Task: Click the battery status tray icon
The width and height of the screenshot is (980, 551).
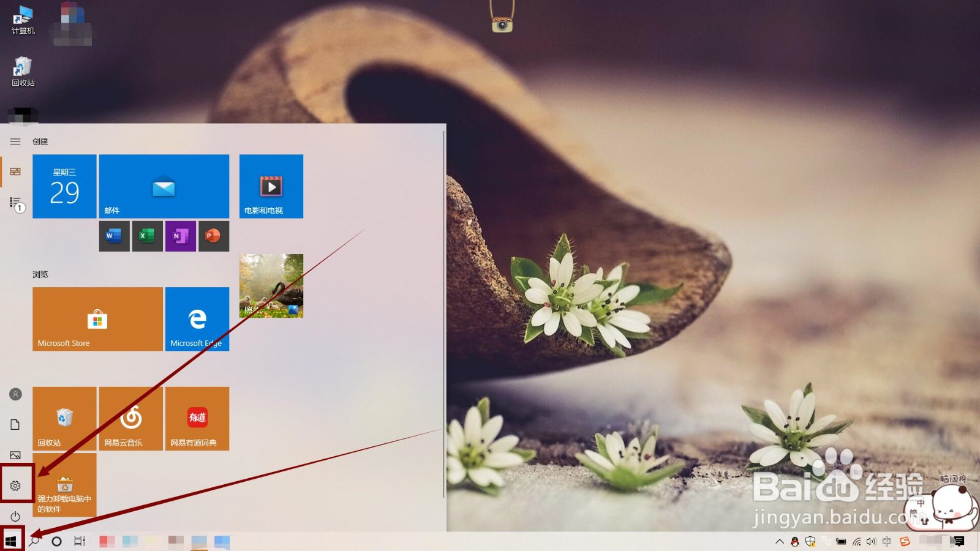Action: [x=841, y=541]
